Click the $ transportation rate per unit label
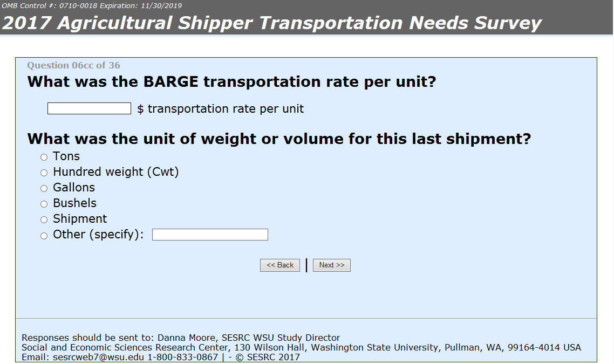This screenshot has height=364, width=614. pyautogui.click(x=221, y=109)
